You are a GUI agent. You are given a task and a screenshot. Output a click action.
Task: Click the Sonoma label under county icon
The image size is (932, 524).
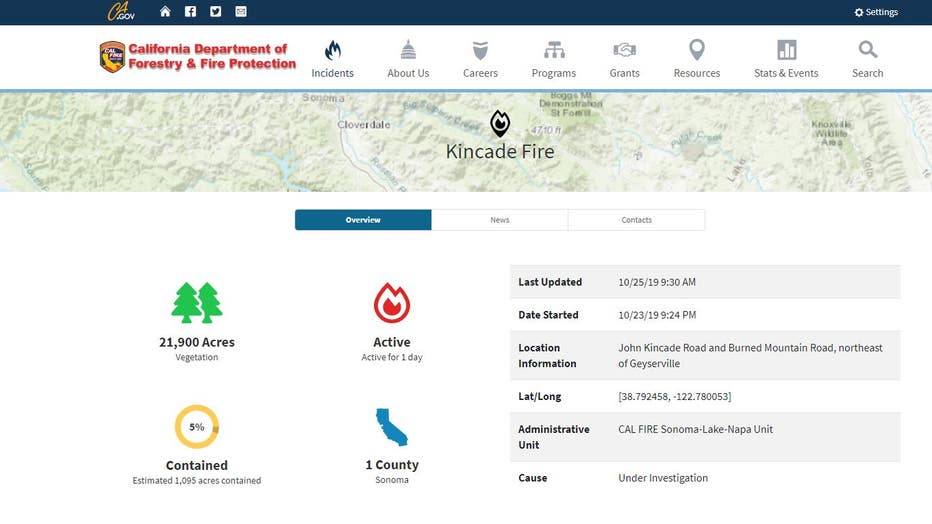point(392,479)
